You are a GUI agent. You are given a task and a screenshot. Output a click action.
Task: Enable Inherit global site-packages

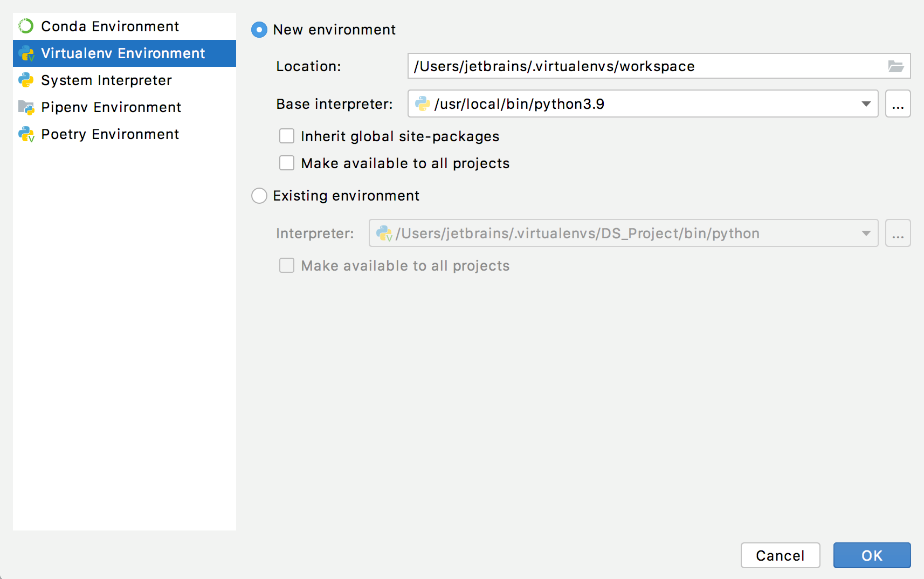[x=286, y=136]
